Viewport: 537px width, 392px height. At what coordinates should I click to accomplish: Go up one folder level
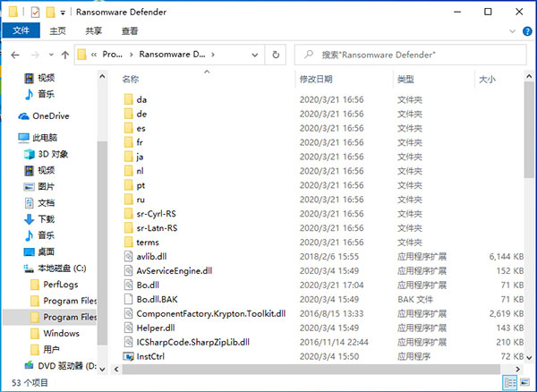[x=65, y=55]
